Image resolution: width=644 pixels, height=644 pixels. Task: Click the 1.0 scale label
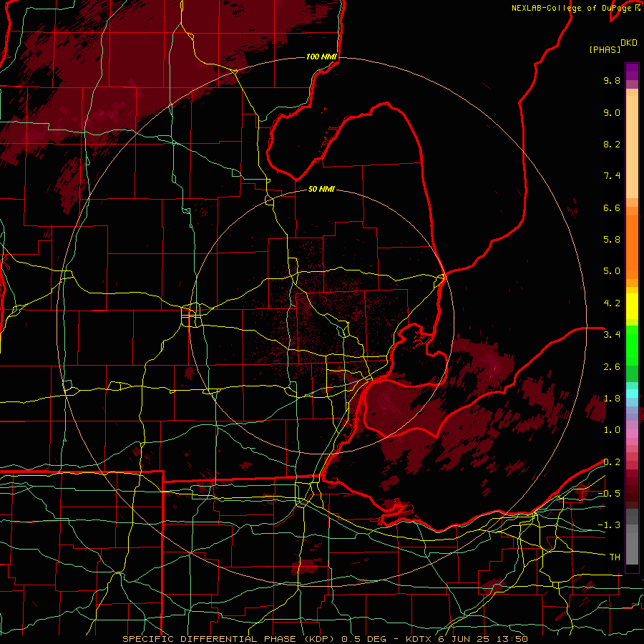click(x=612, y=430)
